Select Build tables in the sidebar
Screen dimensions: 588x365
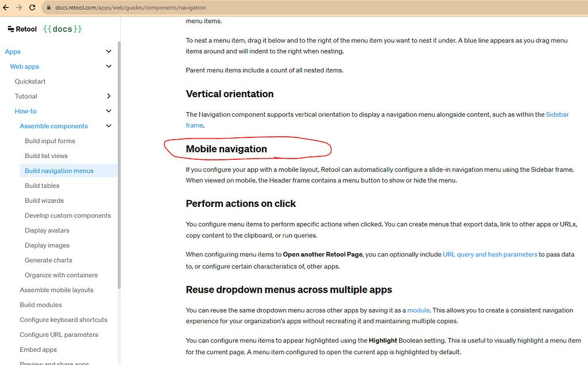pos(42,186)
